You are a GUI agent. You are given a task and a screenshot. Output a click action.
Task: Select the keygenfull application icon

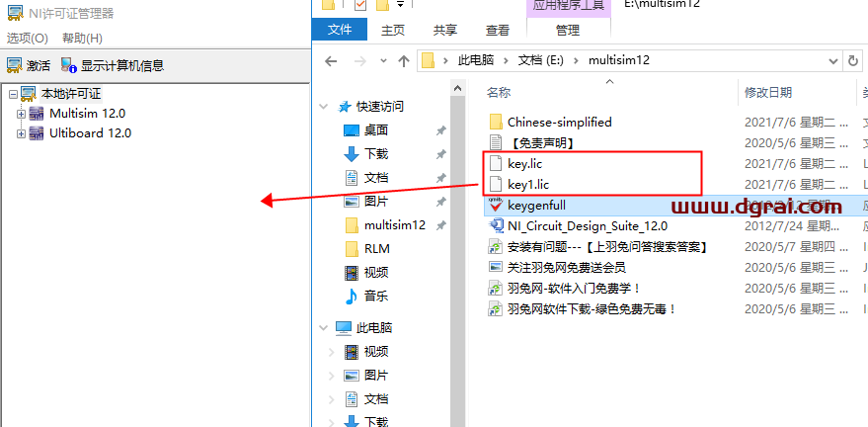coord(495,206)
